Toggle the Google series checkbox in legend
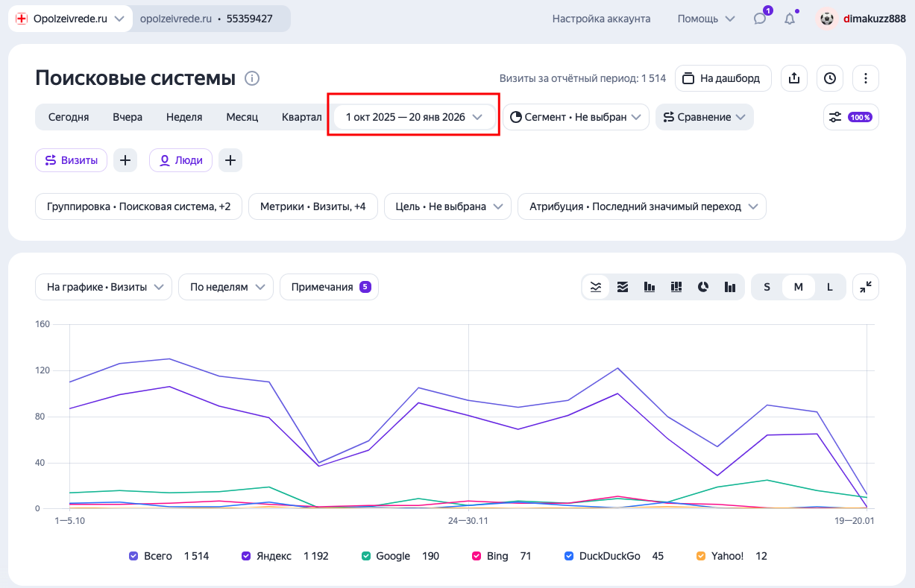The width and height of the screenshot is (915, 588). (x=366, y=556)
